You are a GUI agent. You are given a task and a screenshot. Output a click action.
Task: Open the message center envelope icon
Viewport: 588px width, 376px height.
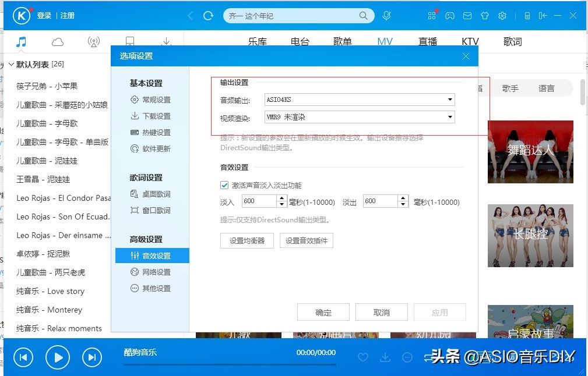pos(467,16)
